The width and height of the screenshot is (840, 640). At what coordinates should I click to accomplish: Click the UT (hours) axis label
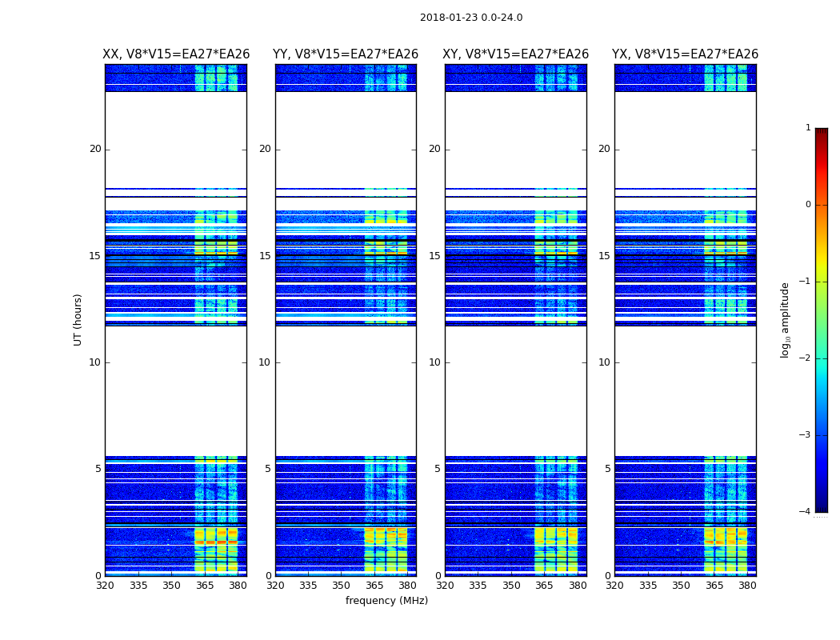(x=78, y=320)
